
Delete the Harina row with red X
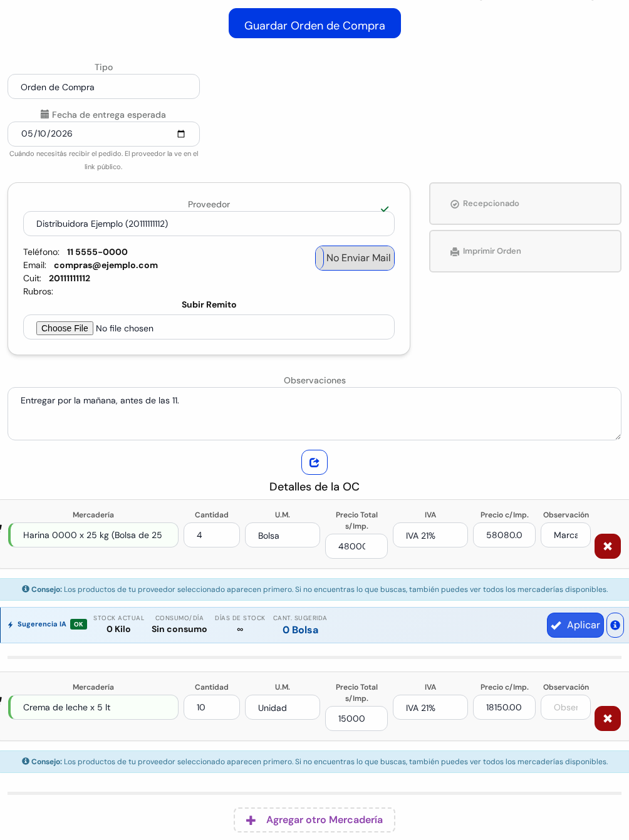coord(608,546)
